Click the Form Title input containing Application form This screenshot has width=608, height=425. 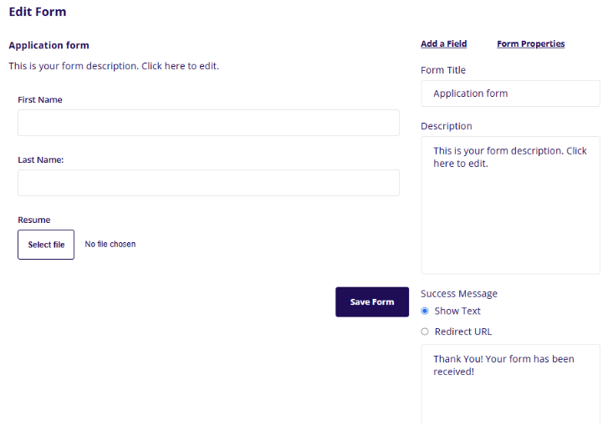[510, 93]
